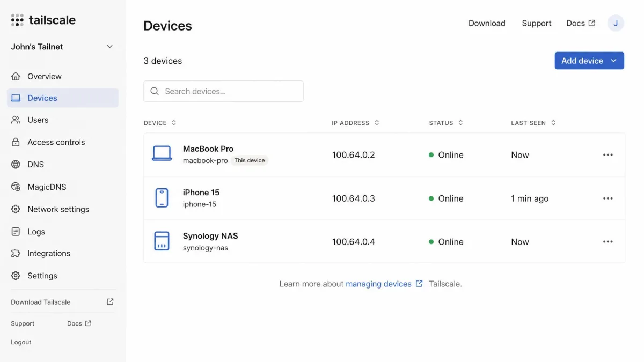The width and height of the screenshot is (644, 362).
Task: Click Download Tailscale in sidebar
Action: tap(41, 302)
